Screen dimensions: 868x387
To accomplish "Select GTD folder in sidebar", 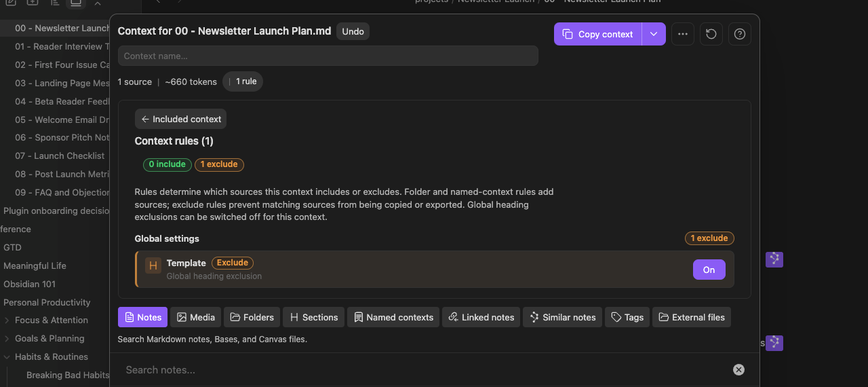I will click(12, 247).
